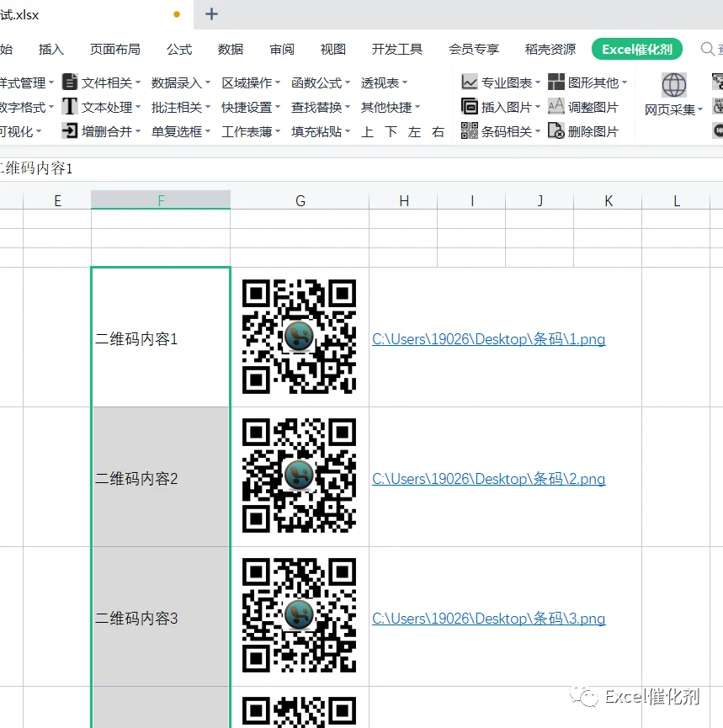Select the QR code image beside 二维码内容2
Viewport: 723px width, 728px height.
(299, 476)
